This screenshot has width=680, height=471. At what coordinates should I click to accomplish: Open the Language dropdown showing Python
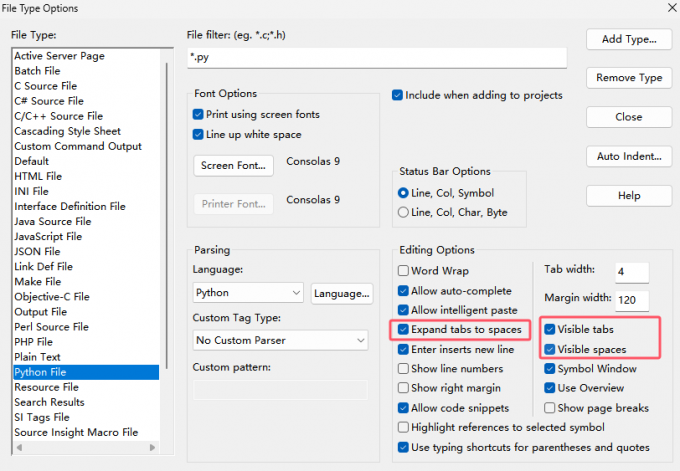[248, 293]
